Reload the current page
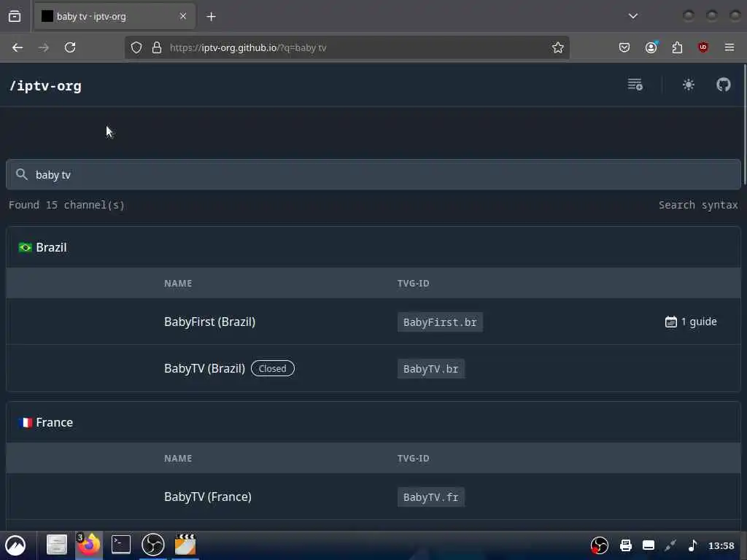747x560 pixels. click(70, 47)
